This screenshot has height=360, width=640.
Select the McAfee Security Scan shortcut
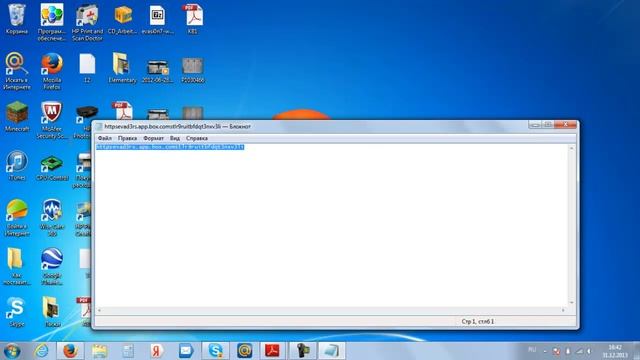tap(52, 120)
